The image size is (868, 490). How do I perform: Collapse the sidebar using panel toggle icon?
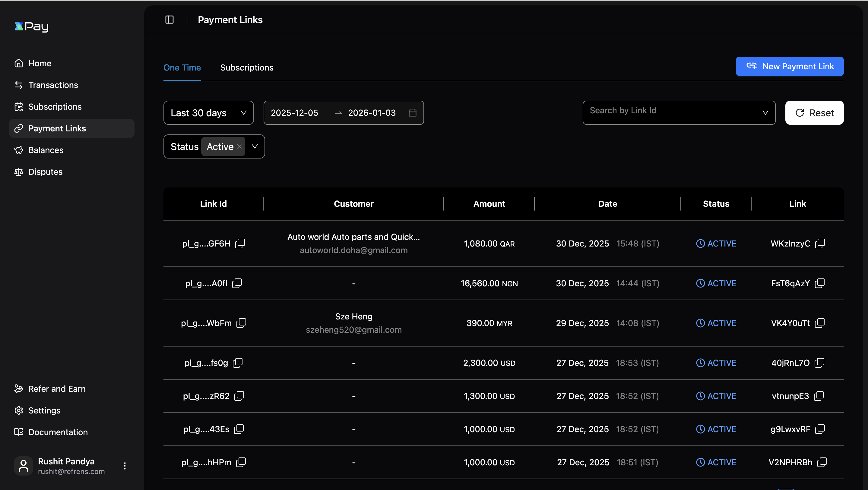point(169,20)
